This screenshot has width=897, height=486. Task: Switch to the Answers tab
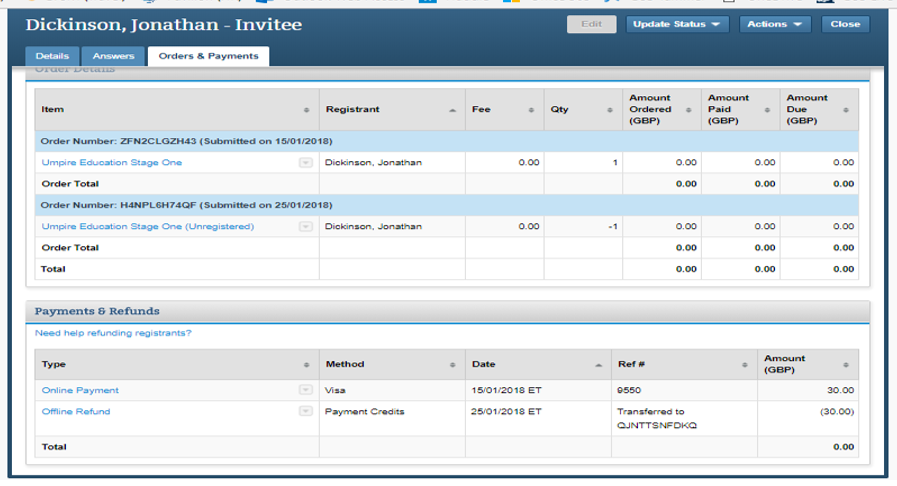pos(113,56)
